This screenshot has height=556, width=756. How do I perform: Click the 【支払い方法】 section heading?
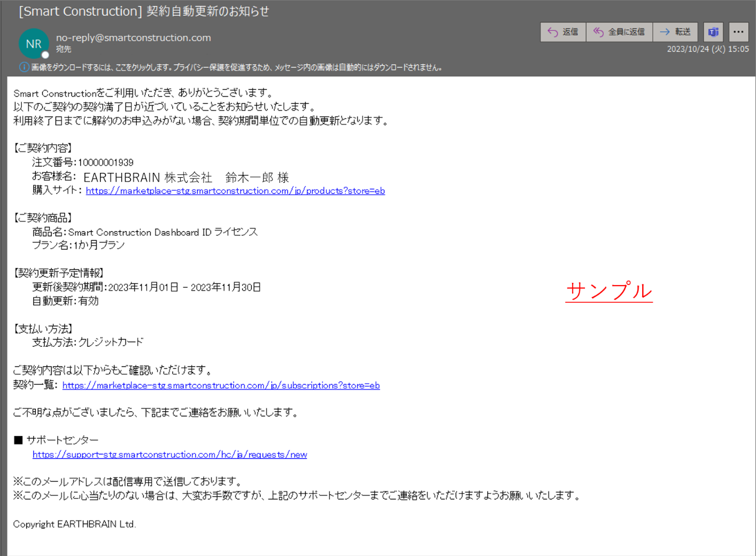(43, 329)
